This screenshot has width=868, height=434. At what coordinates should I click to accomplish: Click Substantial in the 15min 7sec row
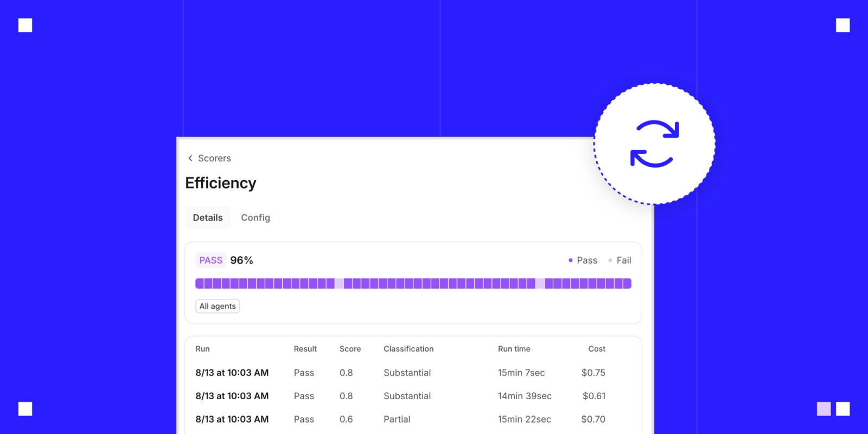click(x=407, y=373)
